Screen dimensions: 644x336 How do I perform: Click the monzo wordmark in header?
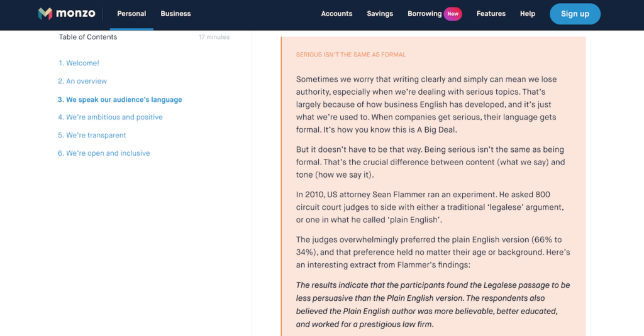[x=75, y=14]
